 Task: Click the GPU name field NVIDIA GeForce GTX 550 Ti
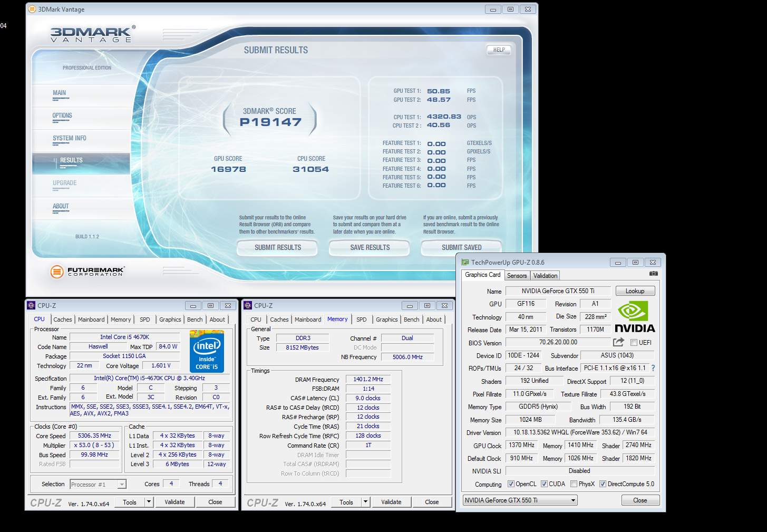[558, 291]
